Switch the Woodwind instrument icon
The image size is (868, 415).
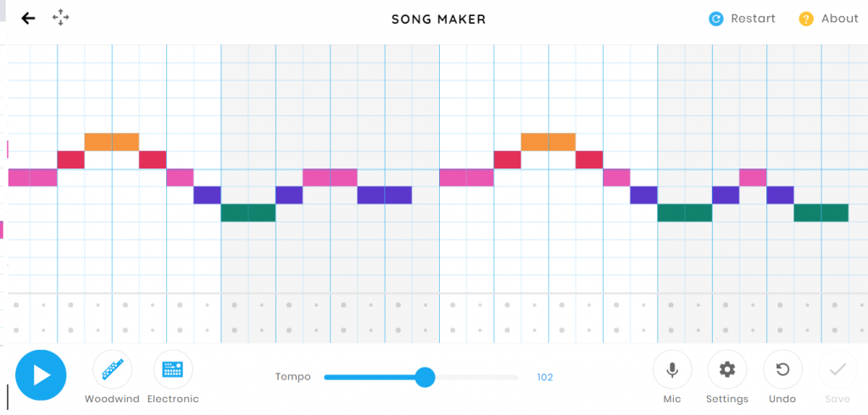[x=112, y=369]
